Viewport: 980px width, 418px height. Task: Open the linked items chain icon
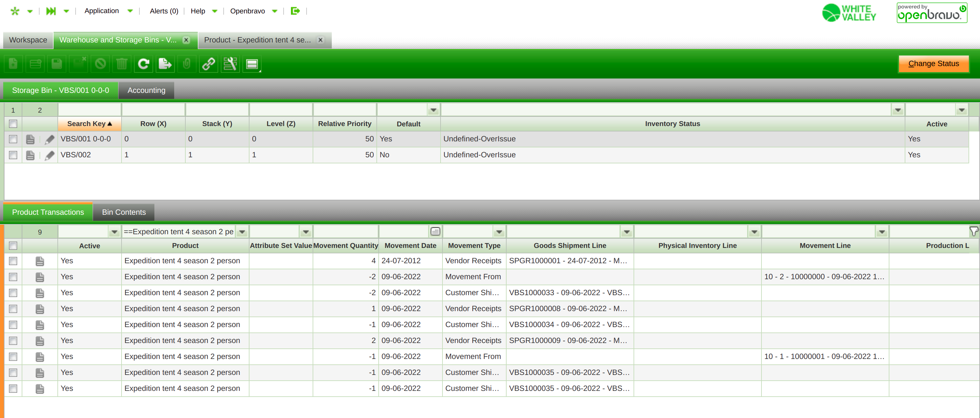tap(209, 64)
